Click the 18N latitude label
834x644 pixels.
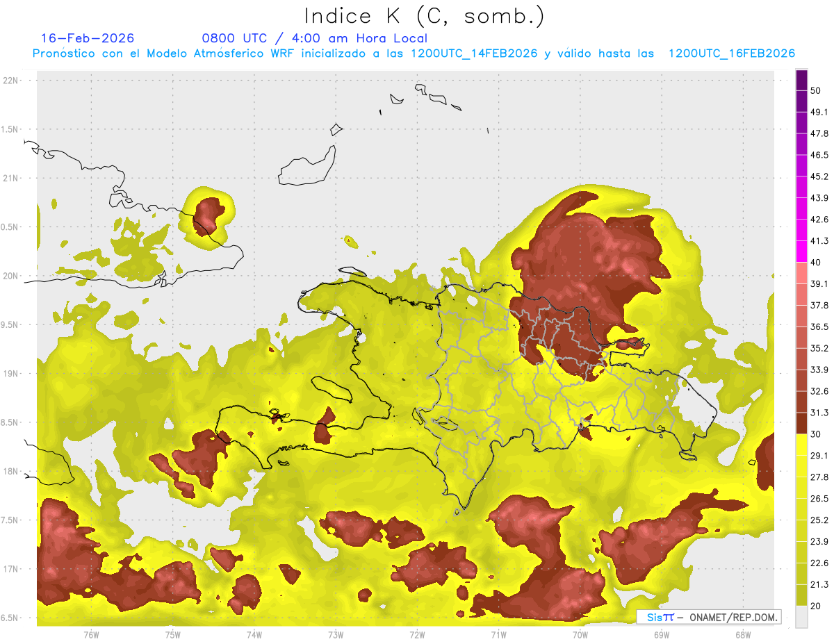12,472
